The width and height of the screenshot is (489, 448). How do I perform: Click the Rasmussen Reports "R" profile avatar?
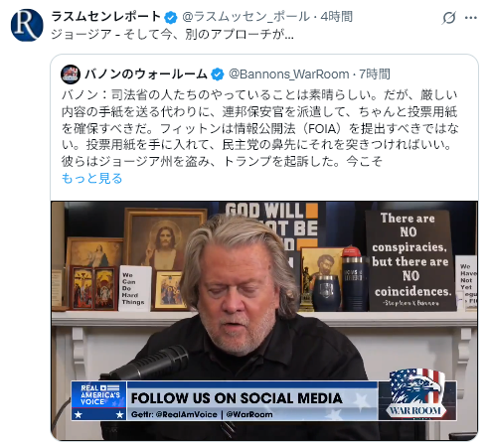click(x=27, y=25)
